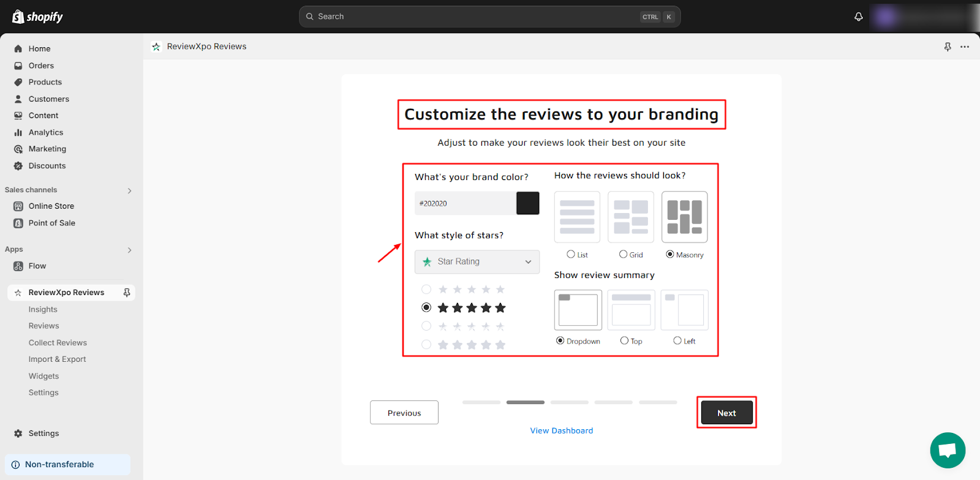This screenshot has height=480, width=980.
Task: Click the Previous button
Action: [404, 413]
